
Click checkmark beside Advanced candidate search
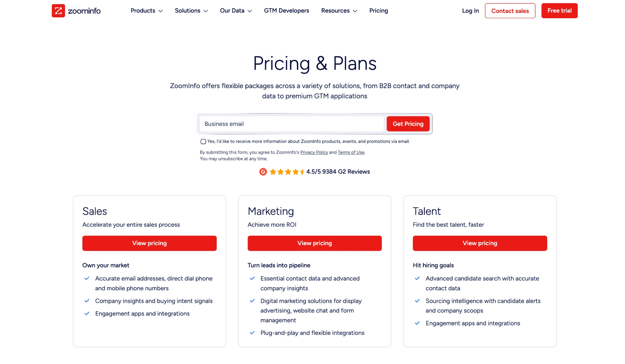pos(417,278)
